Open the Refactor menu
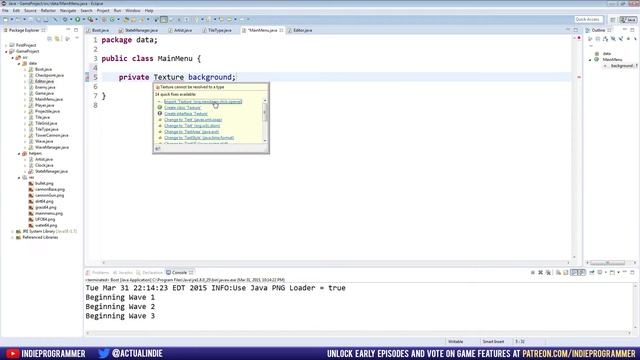The image size is (640, 360). 48,11
